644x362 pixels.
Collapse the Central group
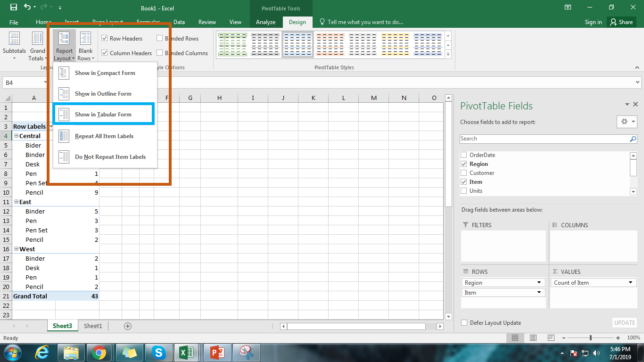[17, 136]
